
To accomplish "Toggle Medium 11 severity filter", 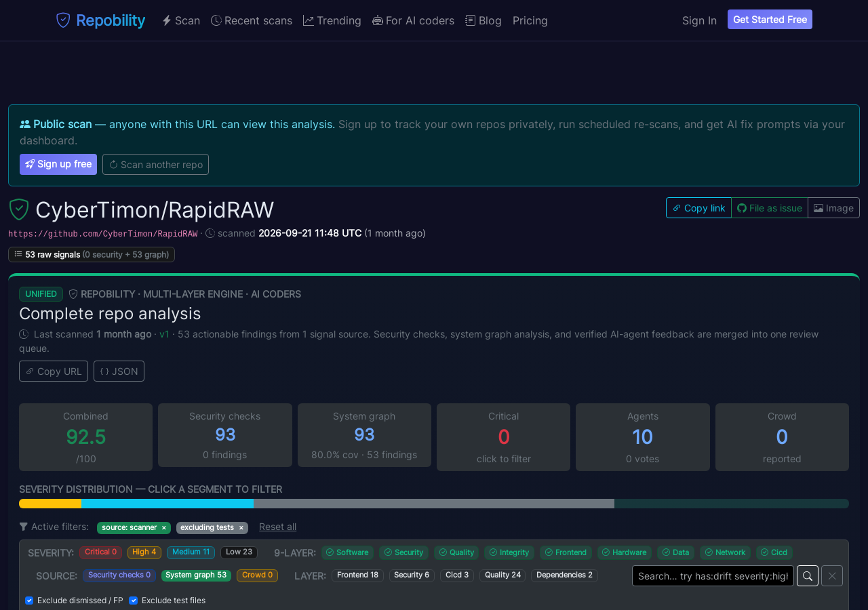I will [x=191, y=552].
